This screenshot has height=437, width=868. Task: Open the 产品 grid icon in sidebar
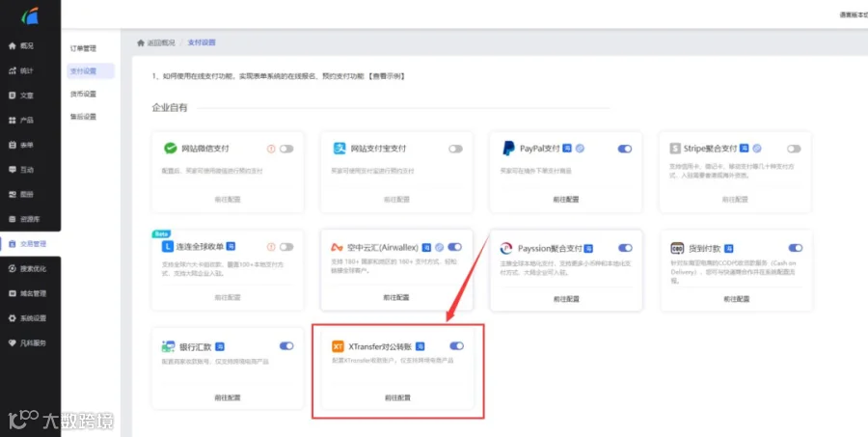(13, 121)
